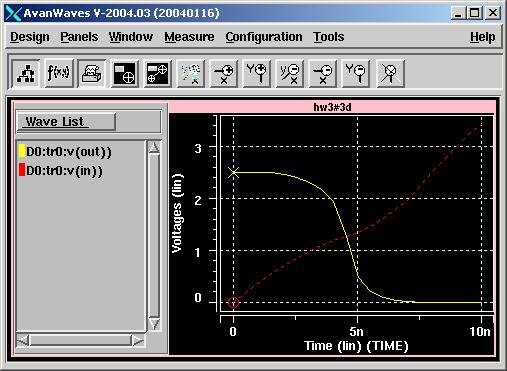The height and width of the screenshot is (371, 507).
Task: Open the f(x,y) expression builder
Action: tap(59, 73)
